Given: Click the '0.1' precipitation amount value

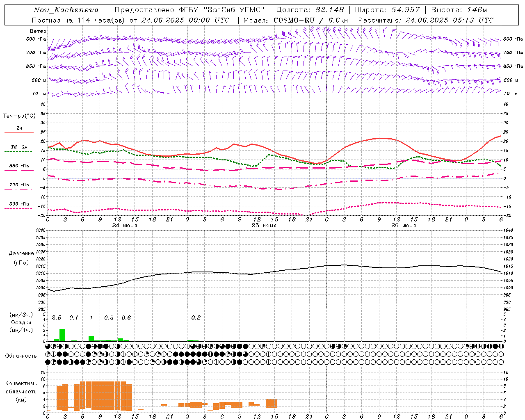Looking at the screenshot, I should 73,318.
